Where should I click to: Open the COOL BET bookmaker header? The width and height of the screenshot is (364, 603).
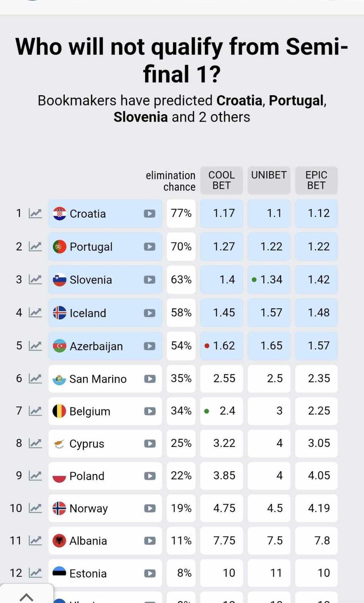point(221,180)
